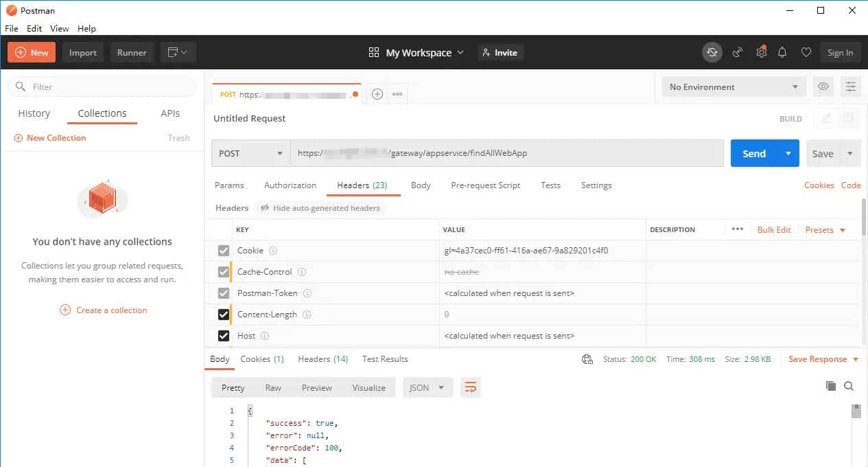Toggle the Cookie header checkbox

pos(224,251)
